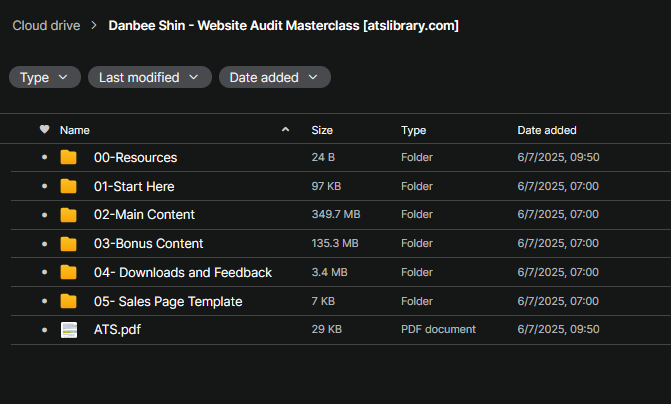671x404 pixels.
Task: Click the heart favorites column header icon
Action: (x=44, y=130)
